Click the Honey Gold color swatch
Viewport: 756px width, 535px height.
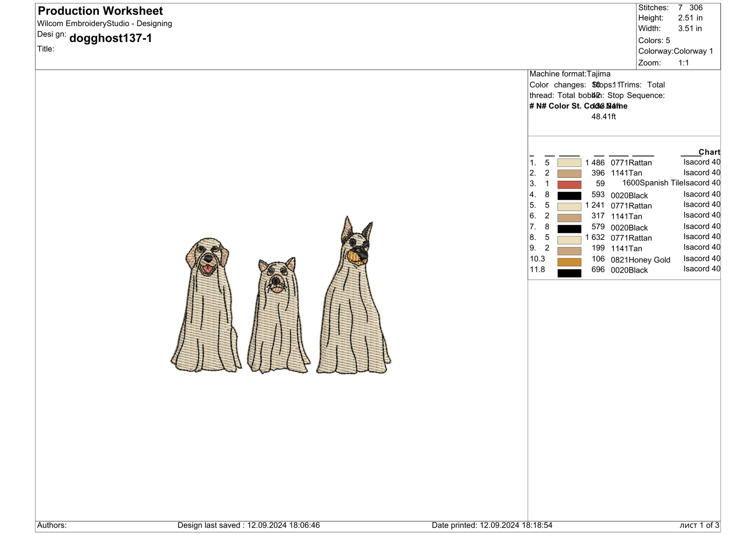(x=569, y=262)
